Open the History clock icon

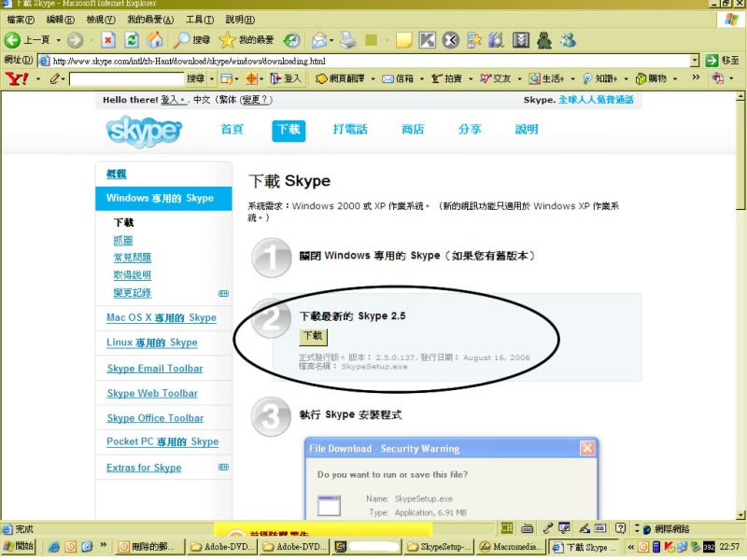pos(291,40)
